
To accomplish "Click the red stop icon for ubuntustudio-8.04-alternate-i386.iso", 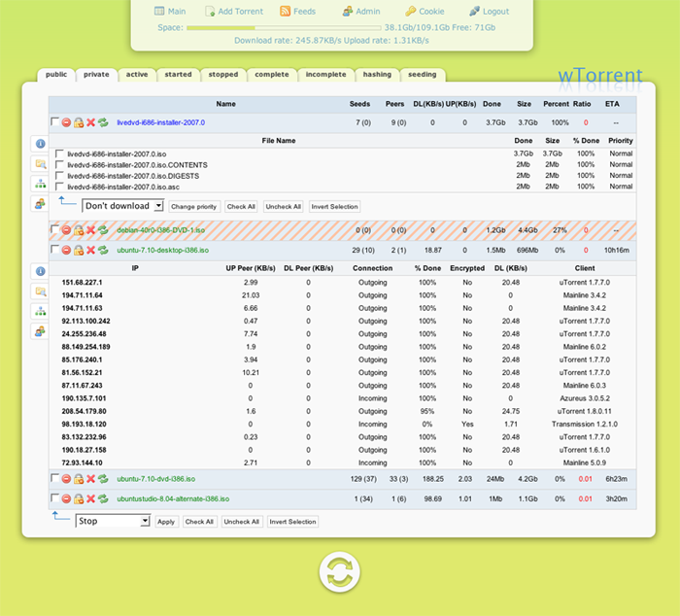I will pyautogui.click(x=66, y=498).
